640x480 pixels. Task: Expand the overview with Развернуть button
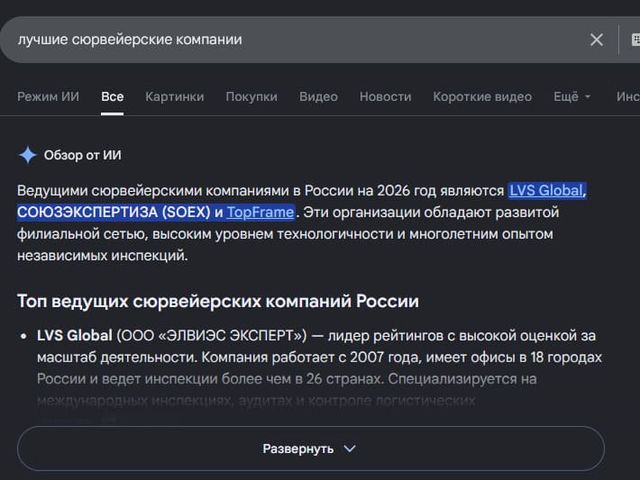click(311, 449)
